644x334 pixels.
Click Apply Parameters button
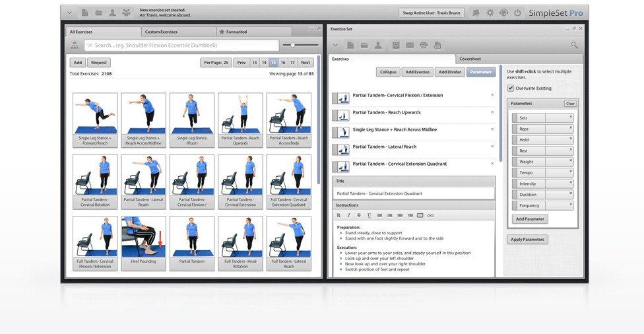click(x=527, y=239)
